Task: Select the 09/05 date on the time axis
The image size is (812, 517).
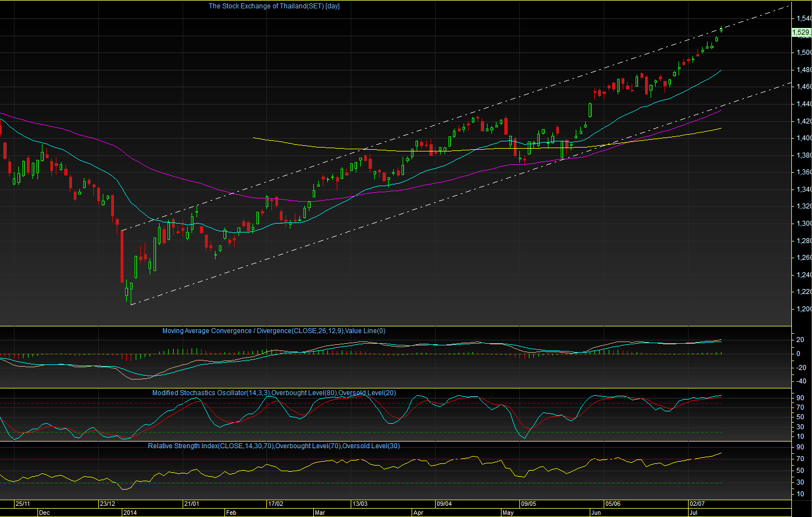Action: [528, 504]
